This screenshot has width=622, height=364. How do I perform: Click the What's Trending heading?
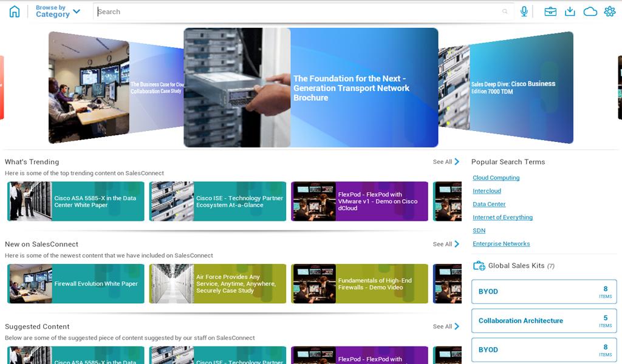[x=32, y=161]
